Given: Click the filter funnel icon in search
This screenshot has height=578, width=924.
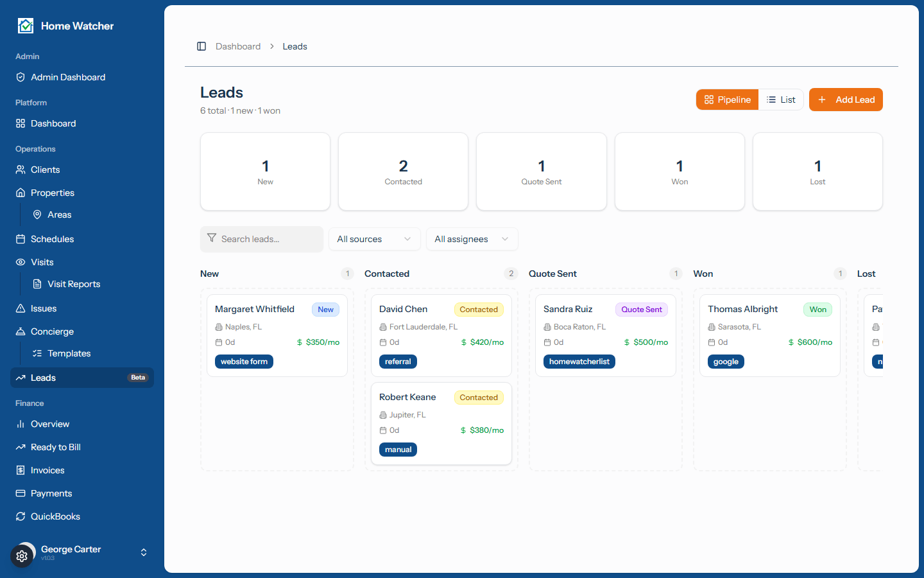Looking at the screenshot, I should 212,238.
